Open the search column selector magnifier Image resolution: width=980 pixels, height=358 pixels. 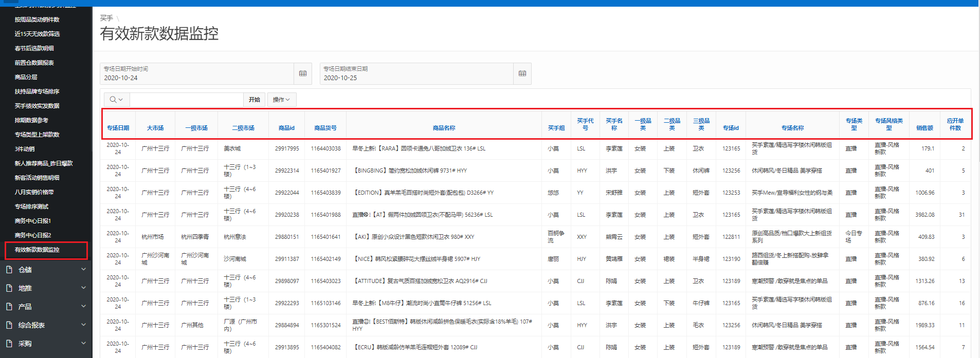point(116,100)
